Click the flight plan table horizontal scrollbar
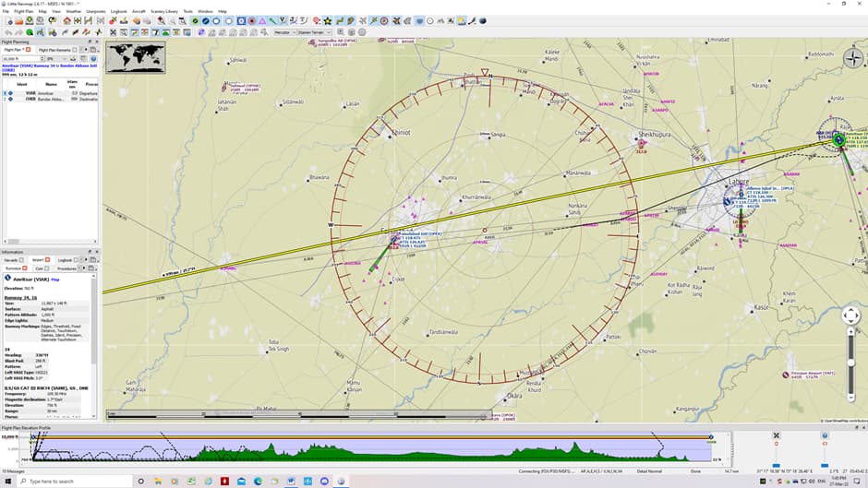Screen dimensions: 868x488 point(50,242)
